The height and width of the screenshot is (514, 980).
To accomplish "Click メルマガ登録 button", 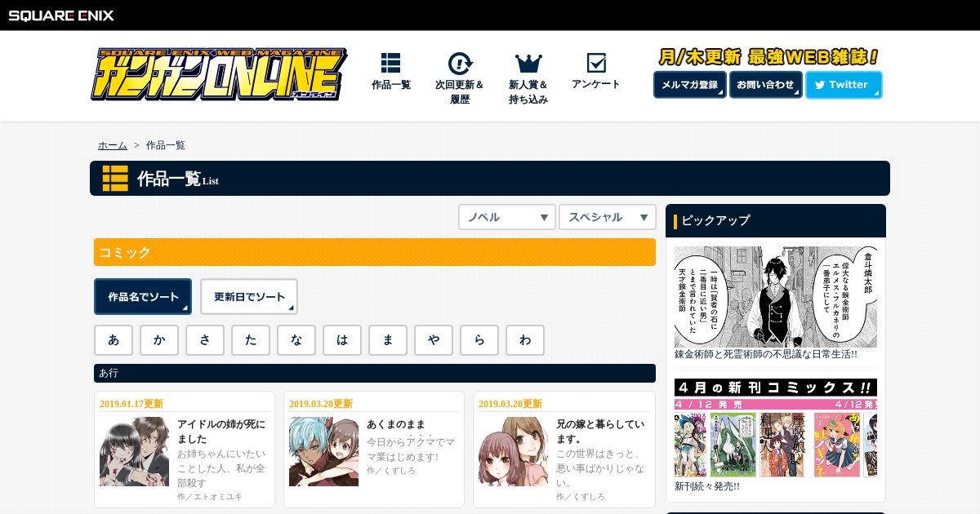I will coord(690,85).
